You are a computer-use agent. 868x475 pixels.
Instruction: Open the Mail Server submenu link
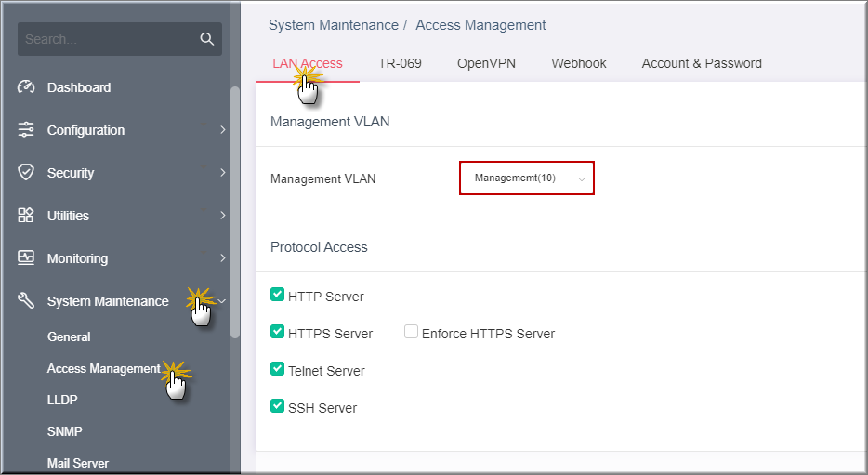[x=78, y=463]
